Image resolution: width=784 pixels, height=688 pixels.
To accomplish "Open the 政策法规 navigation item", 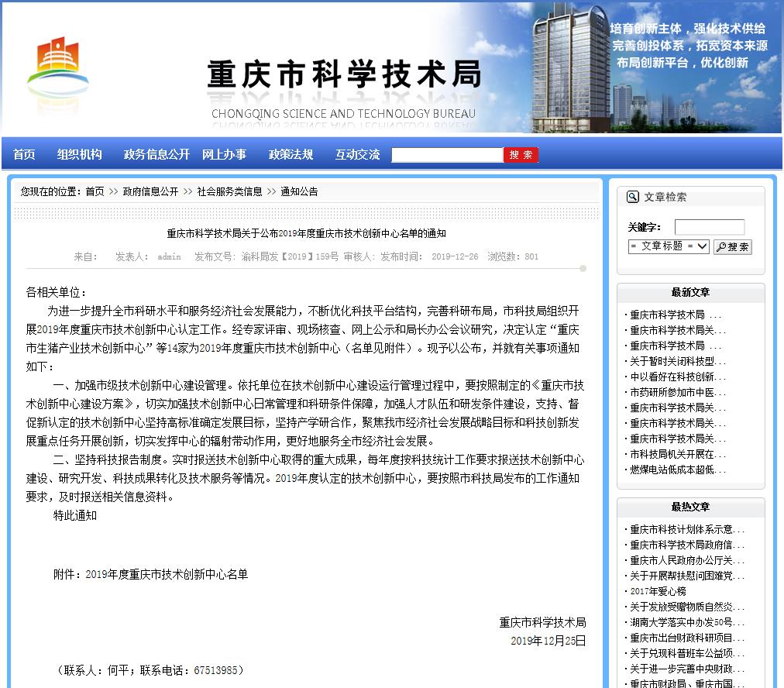I will [291, 154].
